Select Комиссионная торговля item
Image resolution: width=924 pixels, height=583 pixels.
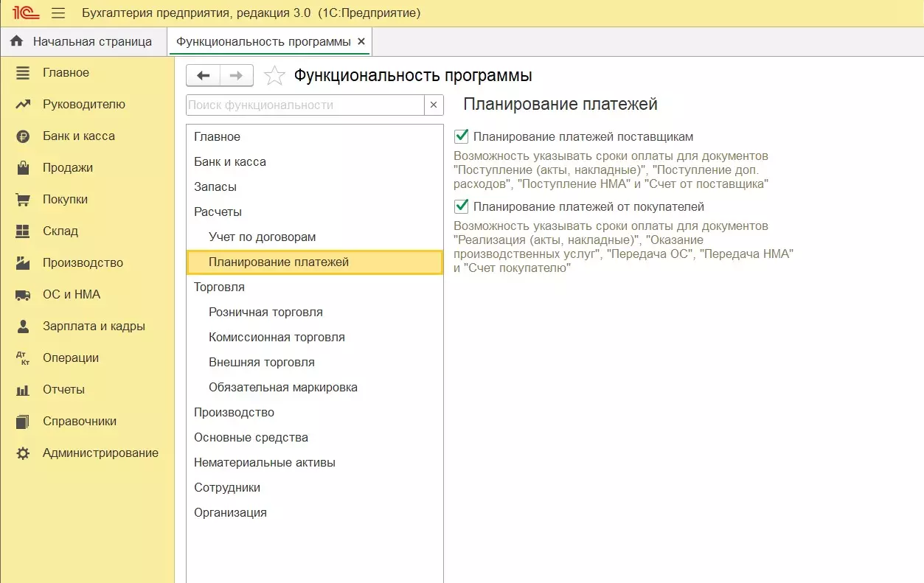click(315, 337)
